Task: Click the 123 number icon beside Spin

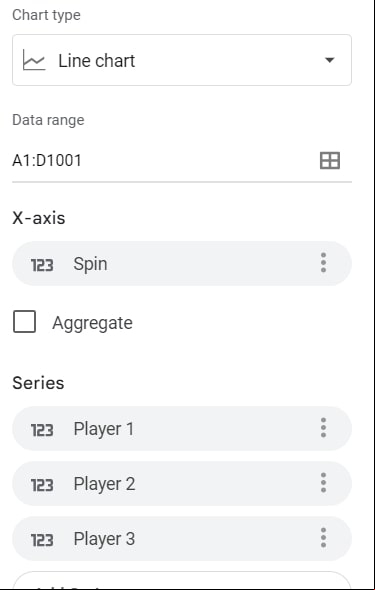Action: [42, 265]
